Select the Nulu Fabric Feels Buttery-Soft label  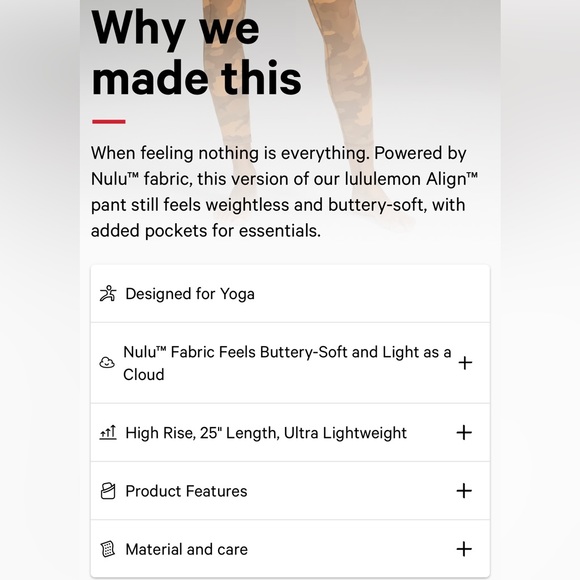click(x=287, y=363)
